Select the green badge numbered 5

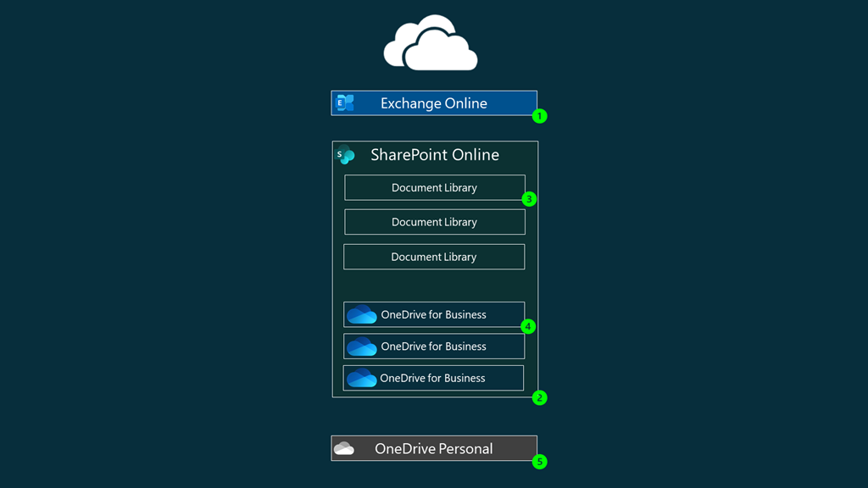[x=540, y=462]
